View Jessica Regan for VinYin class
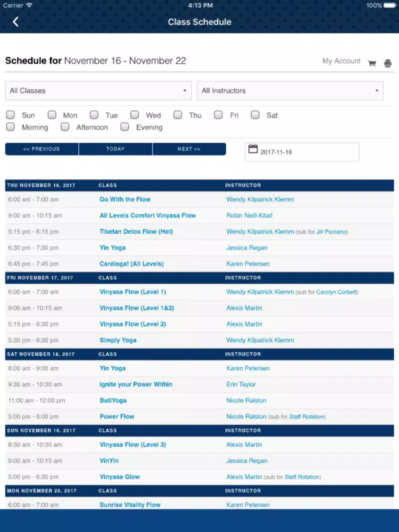The width and height of the screenshot is (399, 532). click(247, 461)
